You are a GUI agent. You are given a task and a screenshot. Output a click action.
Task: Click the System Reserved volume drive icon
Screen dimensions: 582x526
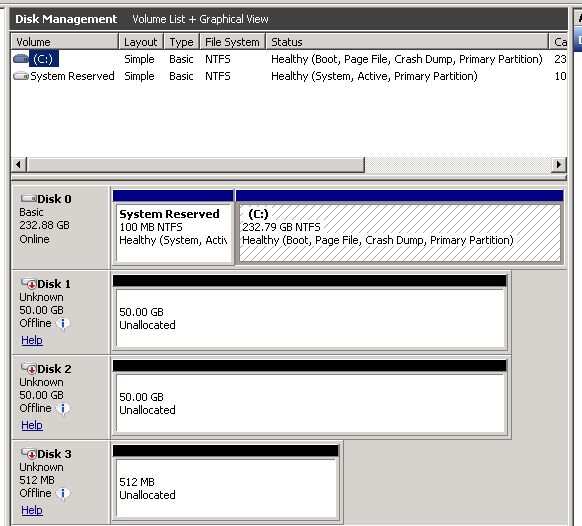coord(20,76)
